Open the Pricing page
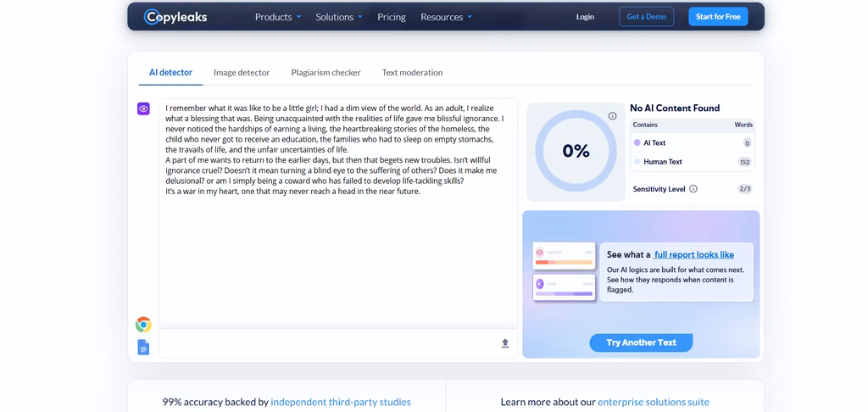Viewport: 868px width, 412px height. coord(392,17)
